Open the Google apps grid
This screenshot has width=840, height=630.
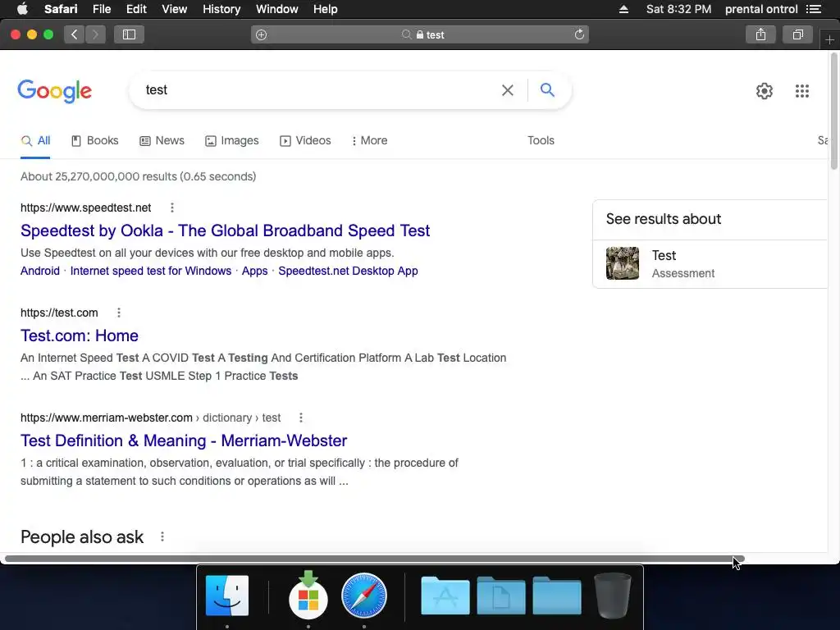[802, 91]
